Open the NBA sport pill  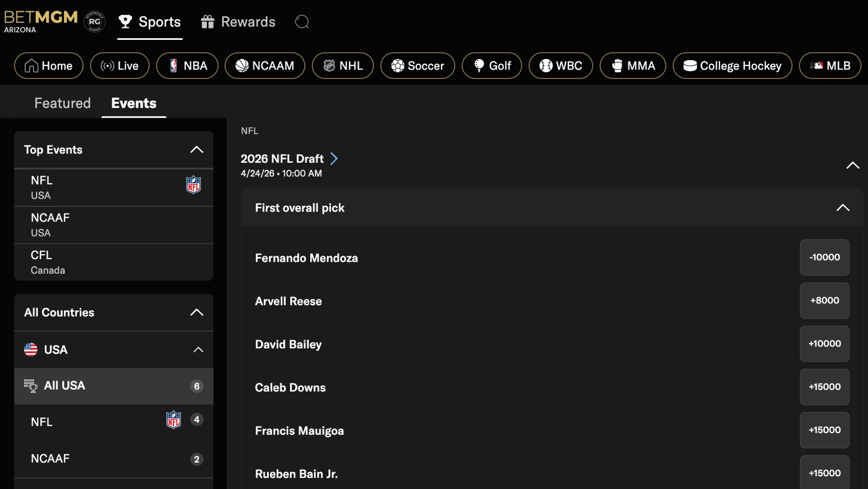pos(187,66)
